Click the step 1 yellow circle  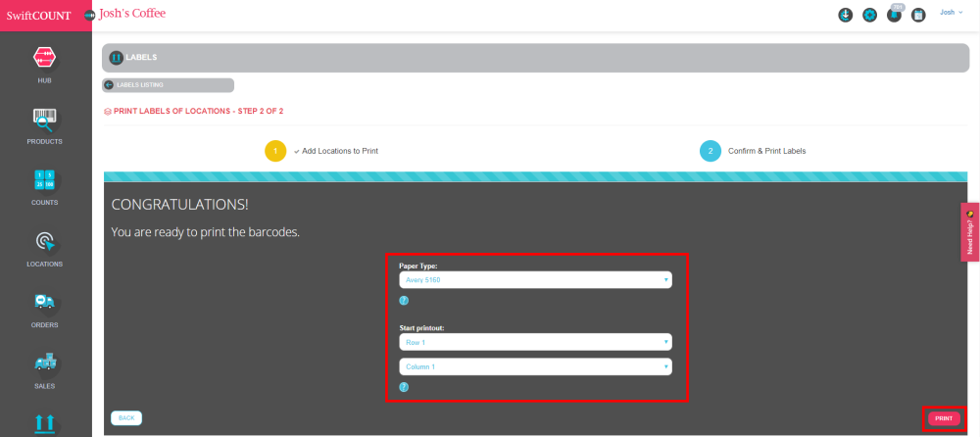[275, 151]
